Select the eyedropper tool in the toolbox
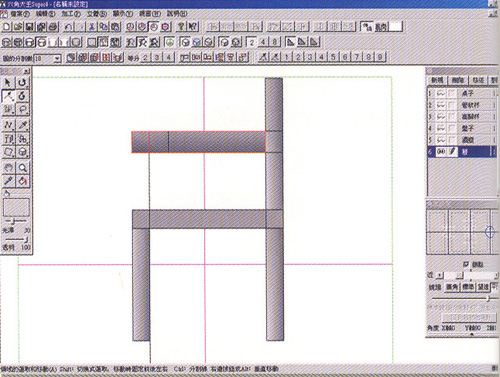Screen dimensions: 500x377 click(x=8, y=181)
